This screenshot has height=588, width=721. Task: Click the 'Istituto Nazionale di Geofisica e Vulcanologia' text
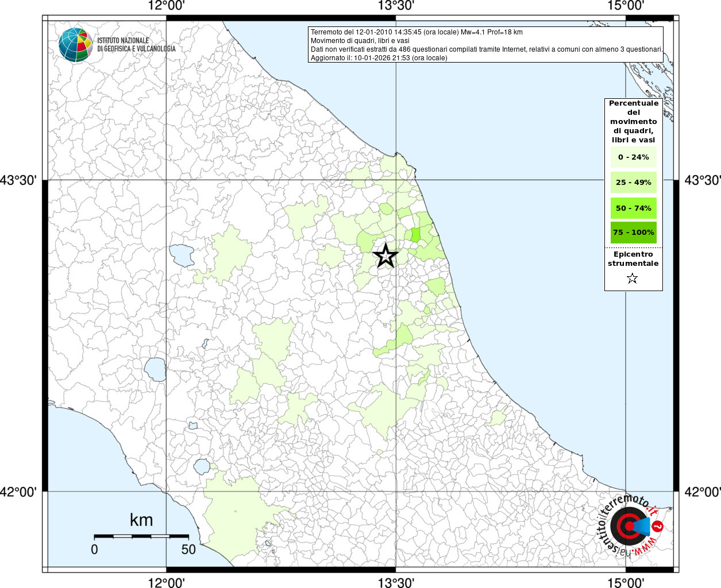pyautogui.click(x=136, y=45)
